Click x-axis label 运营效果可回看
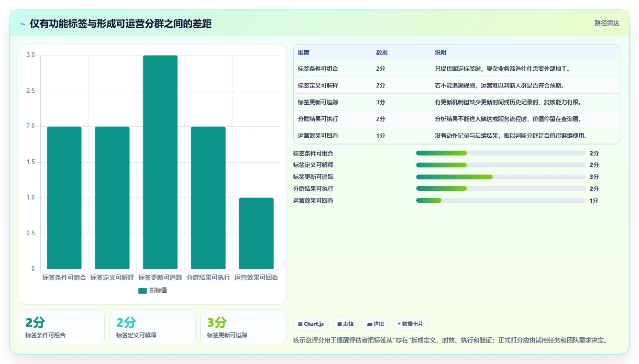 [256, 277]
